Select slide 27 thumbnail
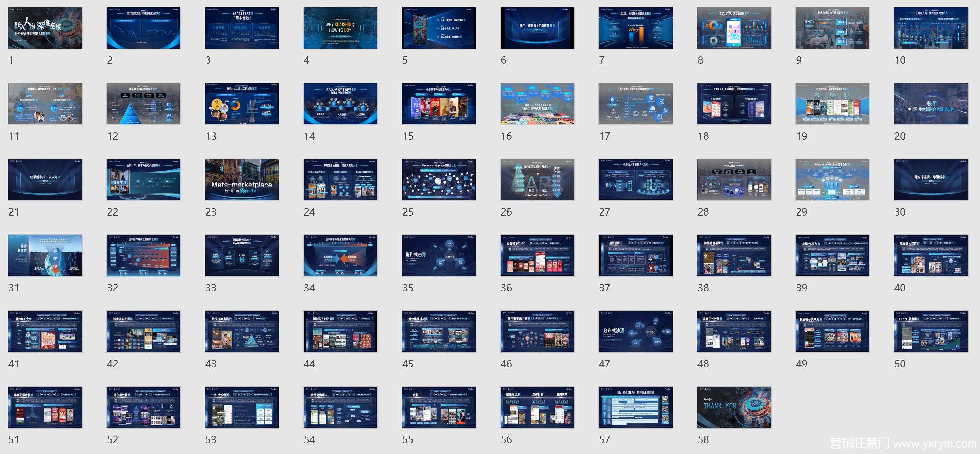980x454 pixels. coord(636,180)
